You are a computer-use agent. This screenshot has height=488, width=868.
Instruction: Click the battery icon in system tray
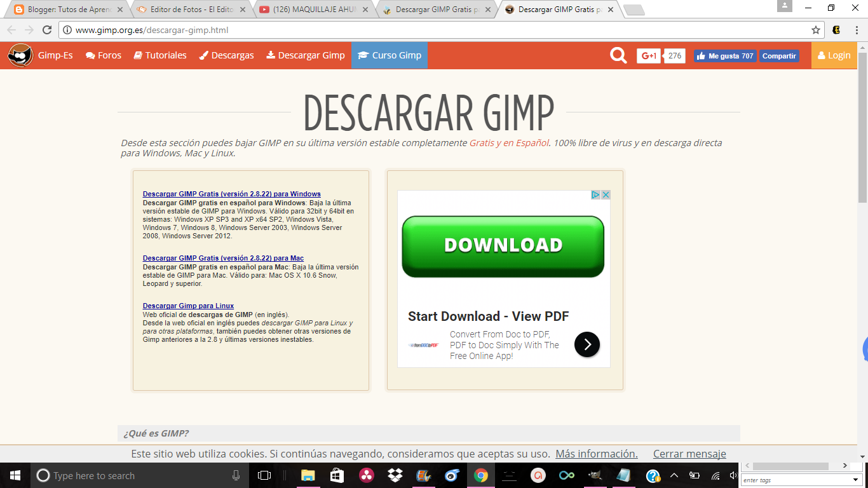(695, 475)
